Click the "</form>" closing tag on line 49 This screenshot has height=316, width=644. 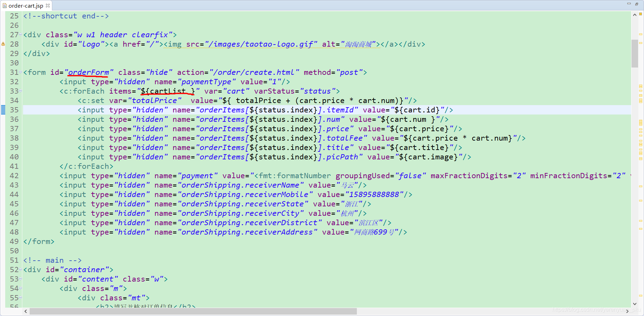39,242
